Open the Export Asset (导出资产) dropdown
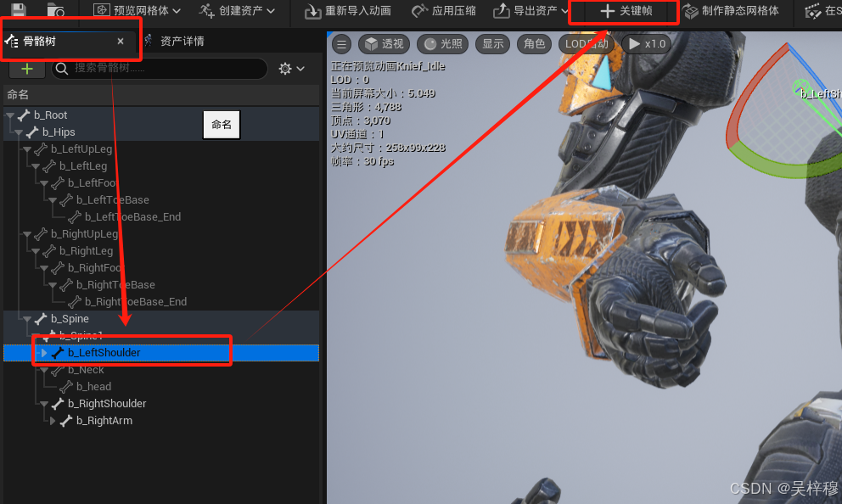The image size is (842, 504). [530, 11]
